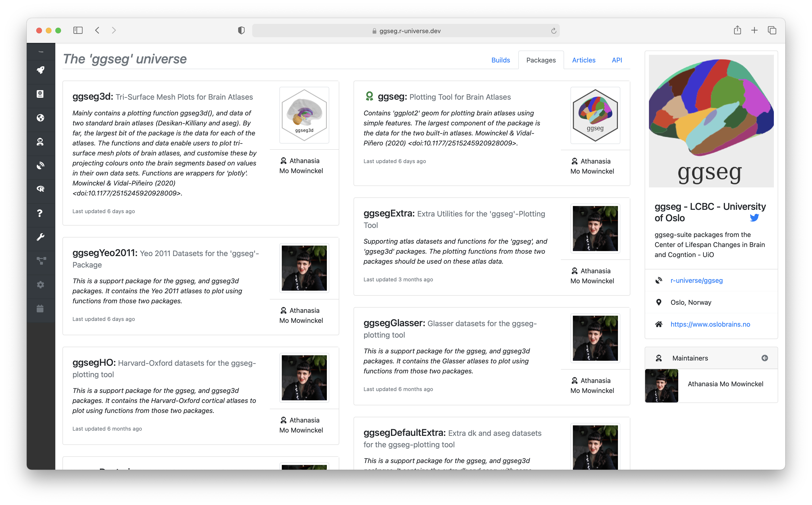
Task: Click the ggsegExtra maintainer photo
Action: [595, 228]
